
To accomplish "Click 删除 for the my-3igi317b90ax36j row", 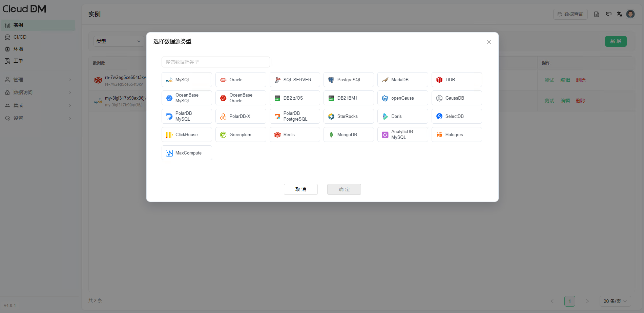I will coord(581,101).
